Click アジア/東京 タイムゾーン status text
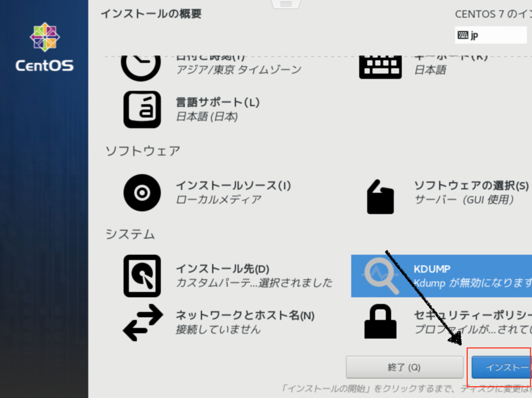The image size is (532, 398). click(239, 70)
